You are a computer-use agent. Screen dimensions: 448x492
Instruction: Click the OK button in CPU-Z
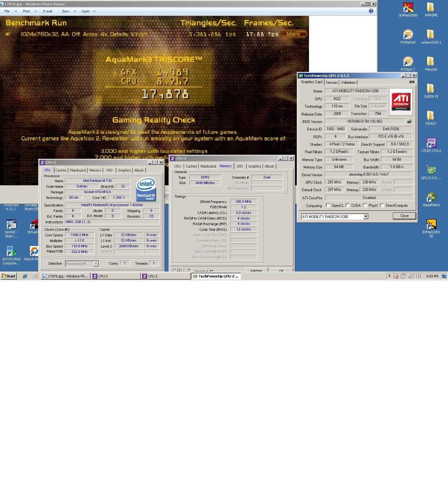click(281, 271)
